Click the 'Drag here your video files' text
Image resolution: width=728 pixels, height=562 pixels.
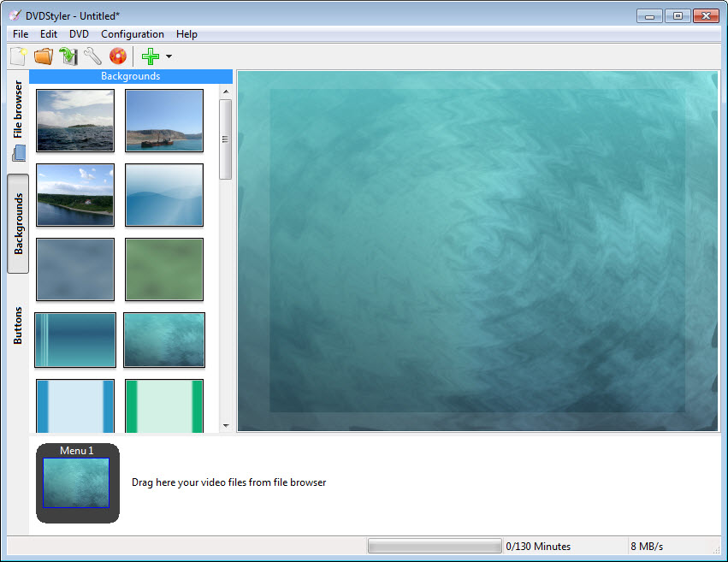[229, 482]
